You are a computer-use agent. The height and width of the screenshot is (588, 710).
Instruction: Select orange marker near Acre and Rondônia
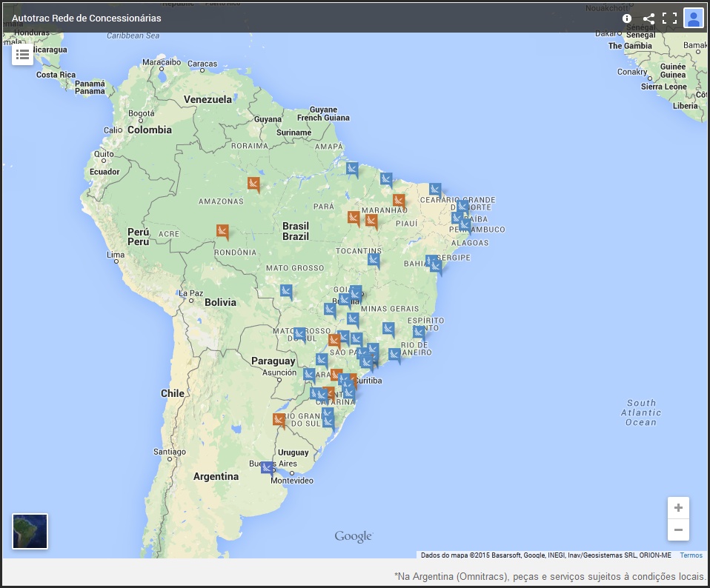[x=222, y=231]
